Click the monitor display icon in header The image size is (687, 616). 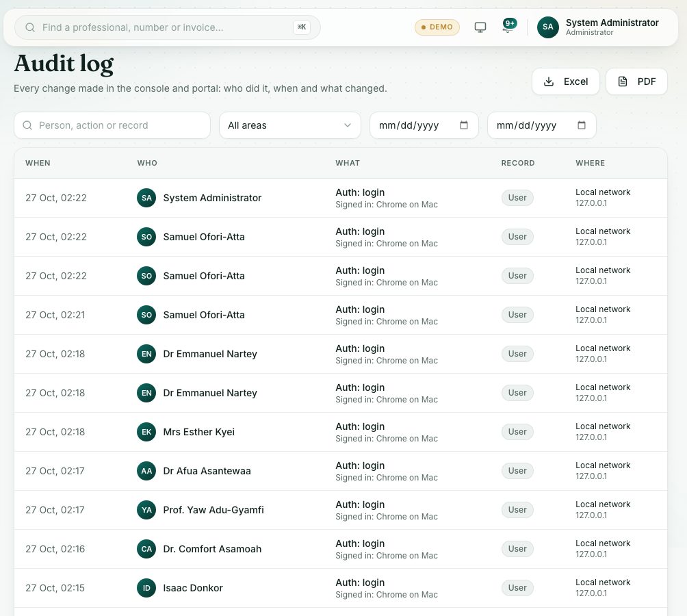(x=480, y=27)
